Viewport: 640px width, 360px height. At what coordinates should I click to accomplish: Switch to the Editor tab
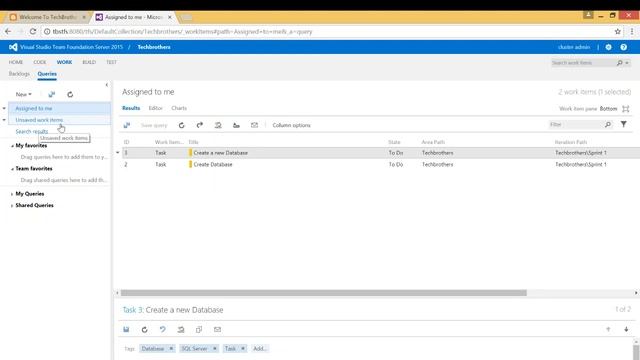click(156, 108)
